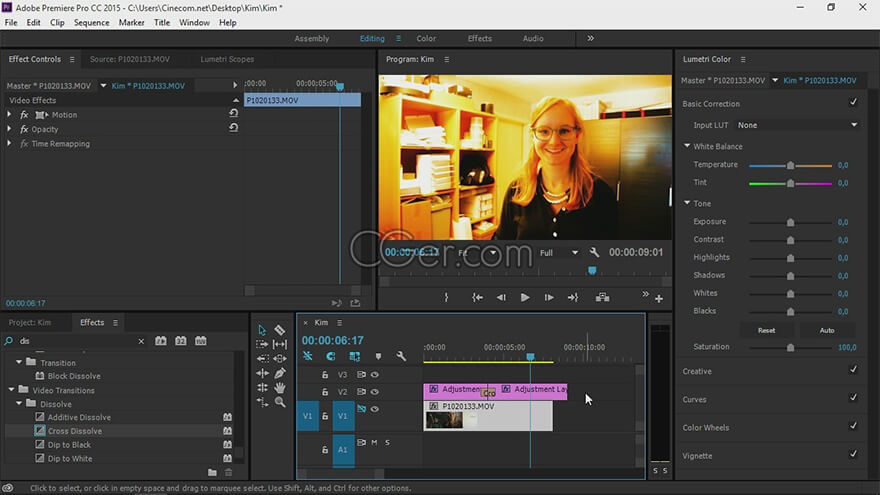Select the Hand tool
Image resolution: width=880 pixels, height=495 pixels.
279,387
